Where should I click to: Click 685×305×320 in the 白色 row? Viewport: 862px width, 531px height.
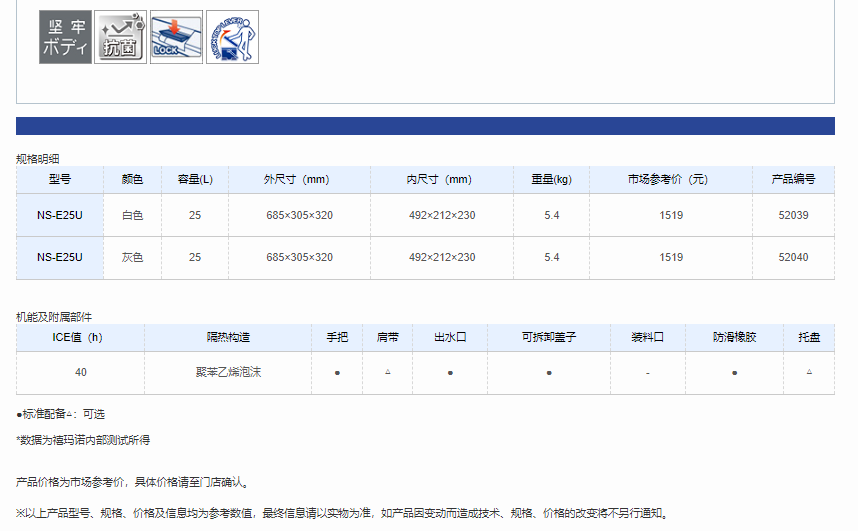(300, 215)
